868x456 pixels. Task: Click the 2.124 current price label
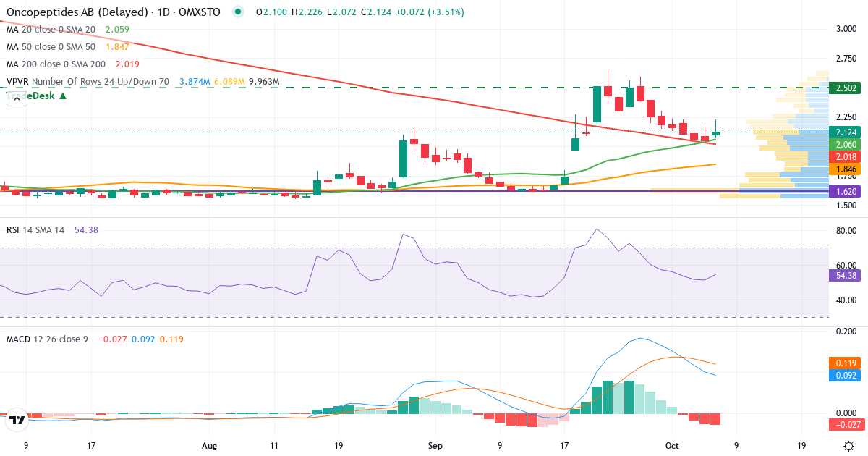pyautogui.click(x=846, y=132)
